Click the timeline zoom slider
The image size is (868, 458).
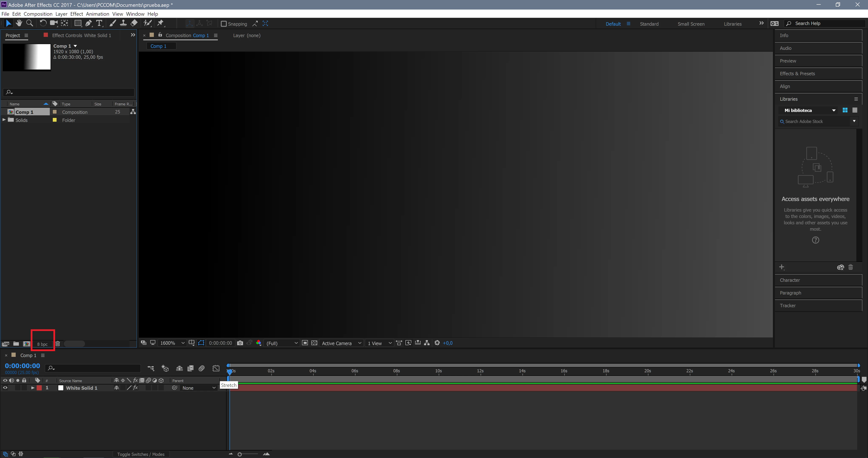[x=240, y=454]
